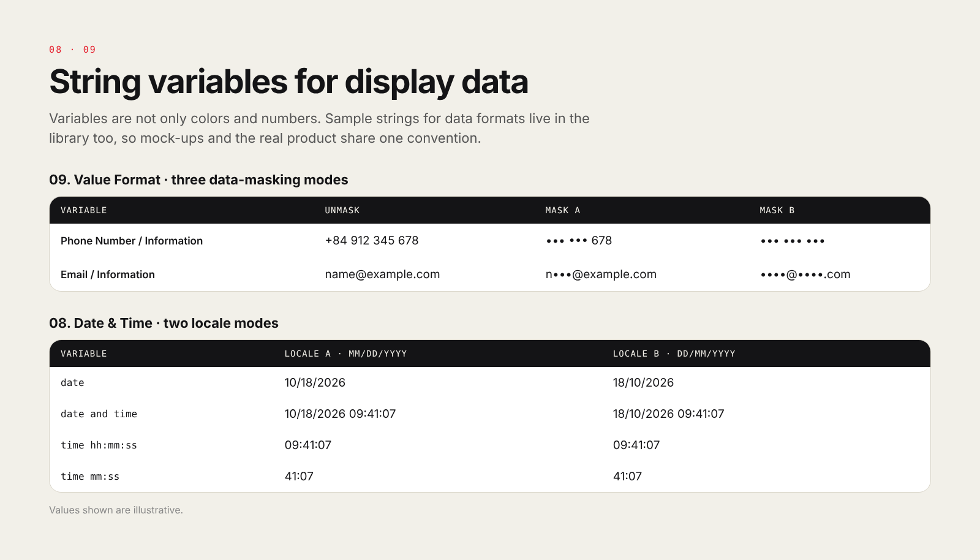This screenshot has width=980, height=560.
Task: Click the value "••••@••••.com"
Action: (x=805, y=274)
